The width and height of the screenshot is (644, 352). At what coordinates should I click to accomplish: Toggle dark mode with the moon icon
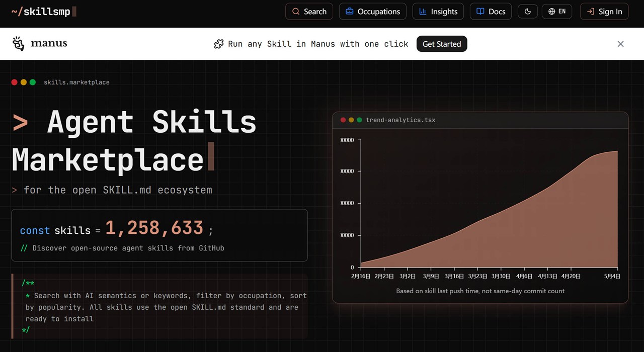(x=528, y=12)
